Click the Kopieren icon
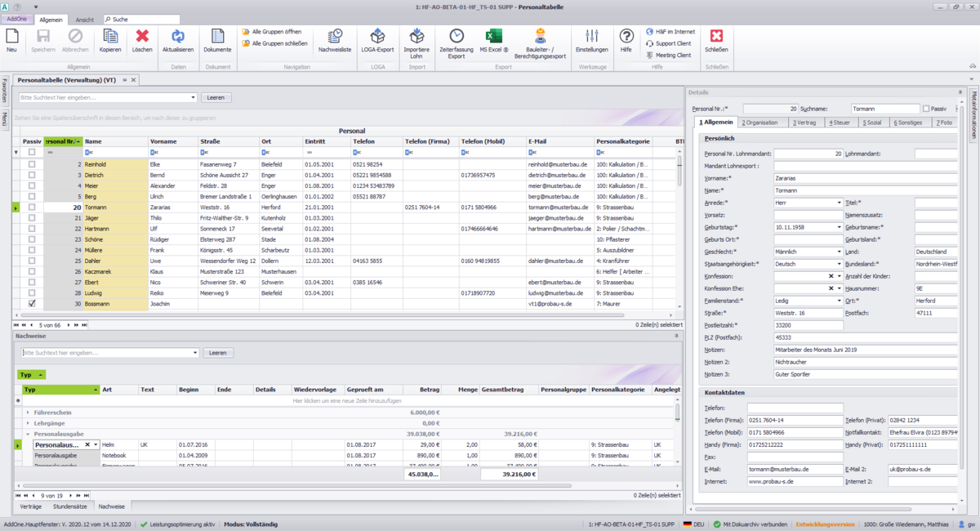The height and width of the screenshot is (531, 980). pos(110,39)
